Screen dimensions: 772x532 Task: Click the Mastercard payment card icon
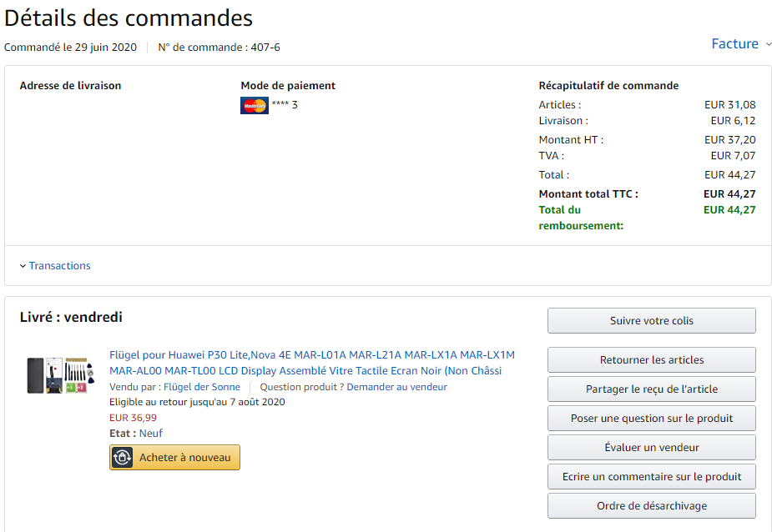254,105
